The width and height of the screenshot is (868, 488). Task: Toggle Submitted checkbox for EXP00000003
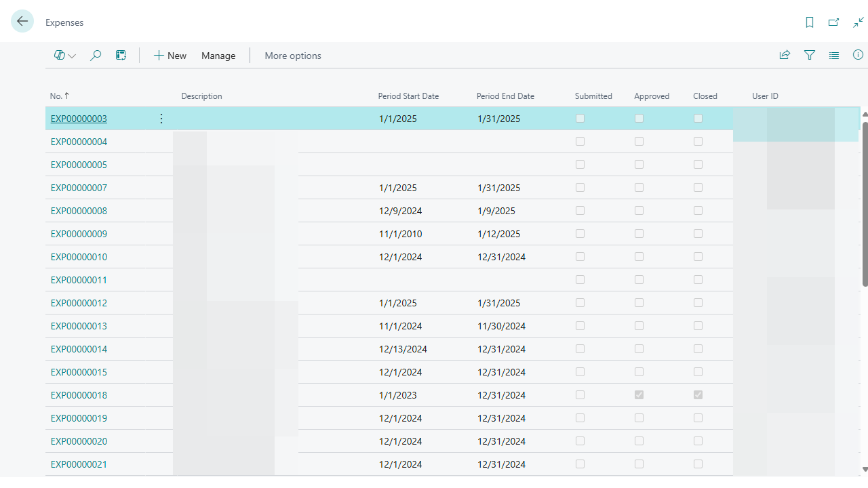(x=580, y=119)
